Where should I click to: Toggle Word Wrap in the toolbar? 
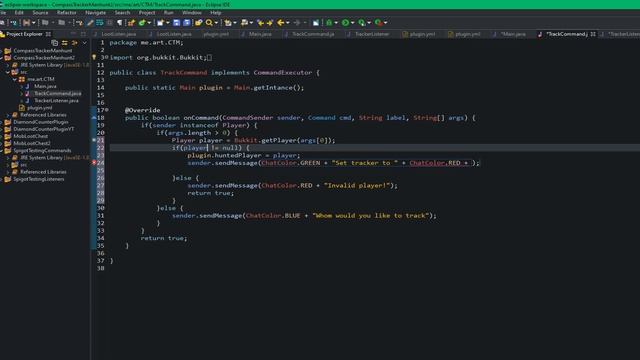point(100,22)
